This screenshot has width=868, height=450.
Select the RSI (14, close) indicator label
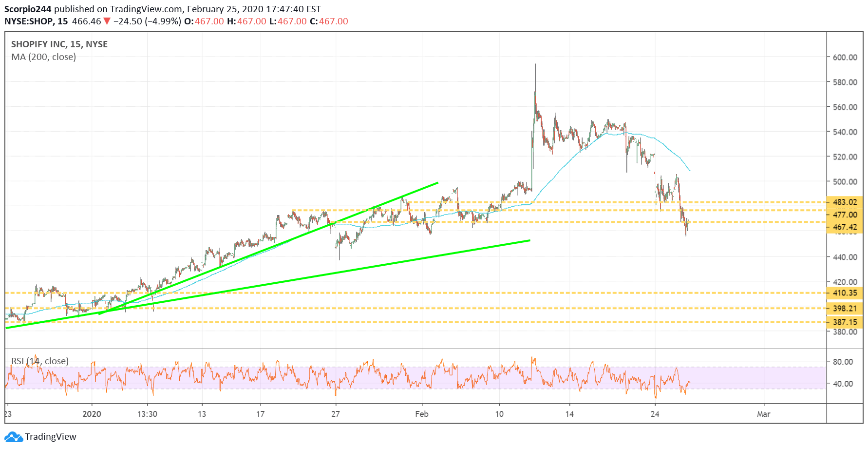[x=40, y=361]
